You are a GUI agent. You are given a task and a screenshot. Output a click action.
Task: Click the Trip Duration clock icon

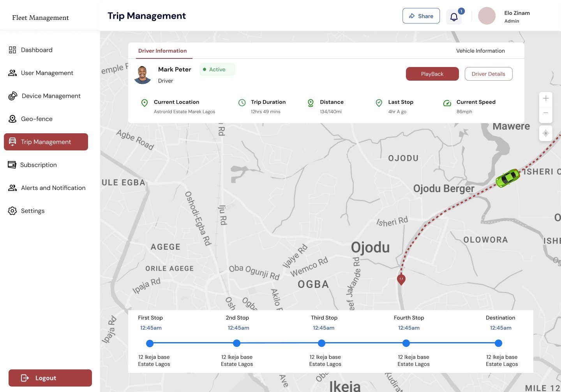(x=242, y=102)
